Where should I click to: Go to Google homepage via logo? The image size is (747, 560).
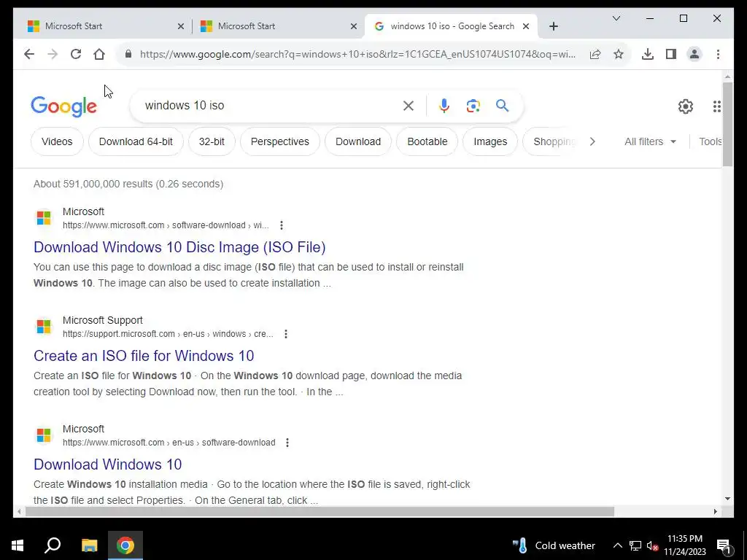point(64,106)
